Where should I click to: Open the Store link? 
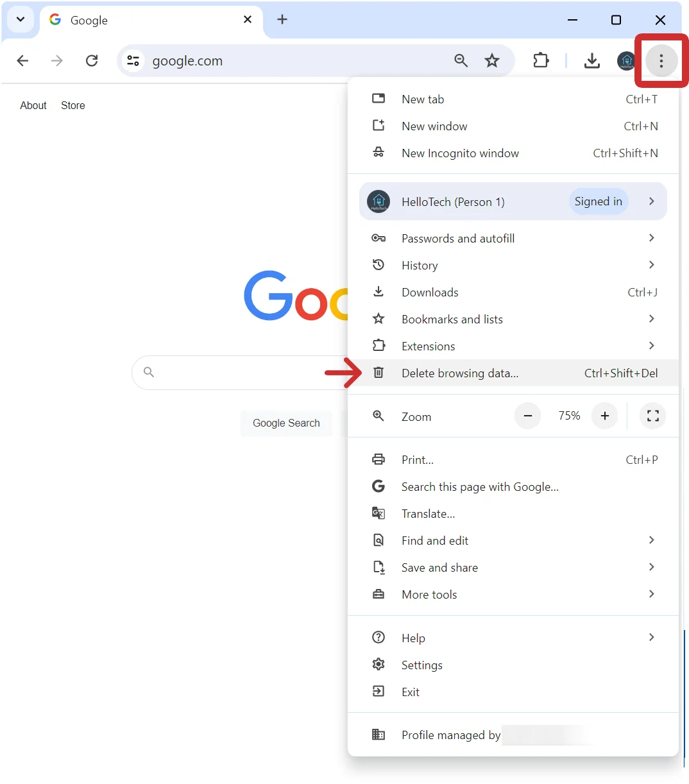72,105
